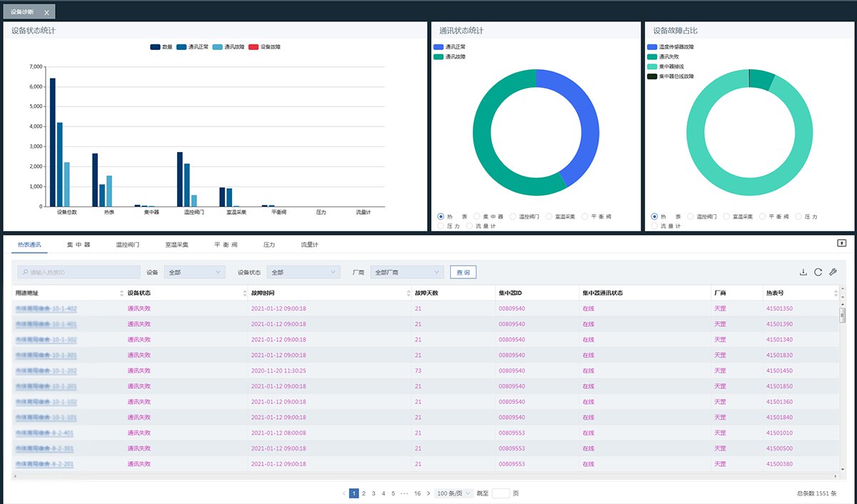Screen dimensions: 857x504
Task: Close the 设备诊断 tab with X
Action: [46, 12]
